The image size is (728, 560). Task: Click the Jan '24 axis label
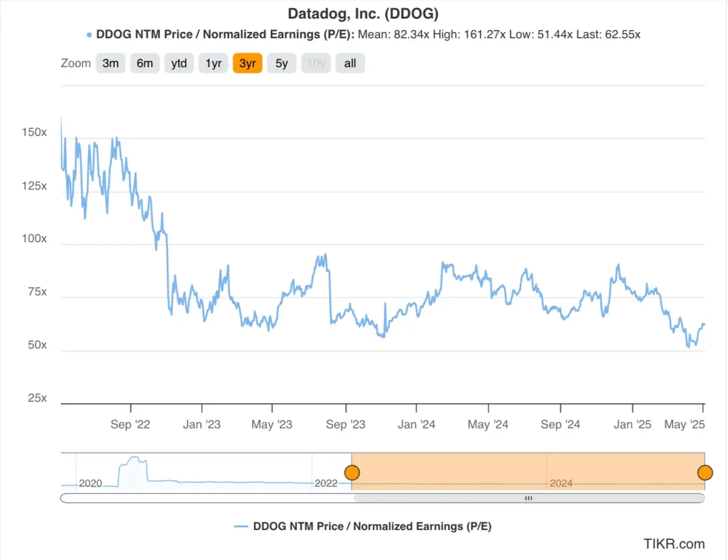click(x=417, y=425)
